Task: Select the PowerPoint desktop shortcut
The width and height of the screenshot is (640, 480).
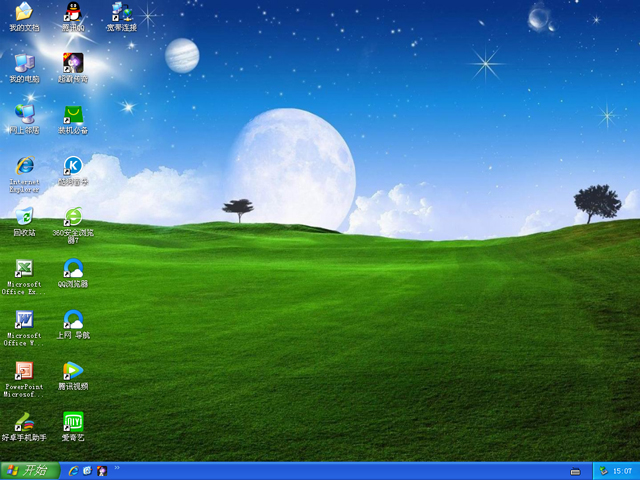Action: point(24,371)
